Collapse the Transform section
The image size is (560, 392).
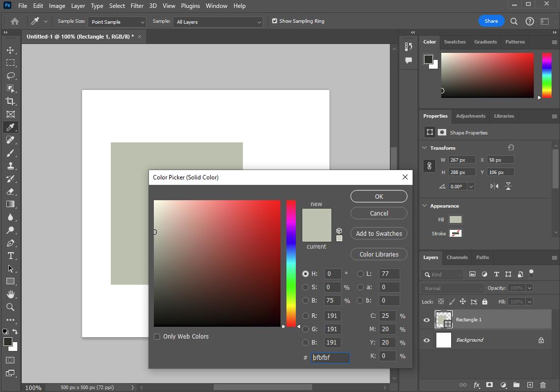click(x=424, y=147)
